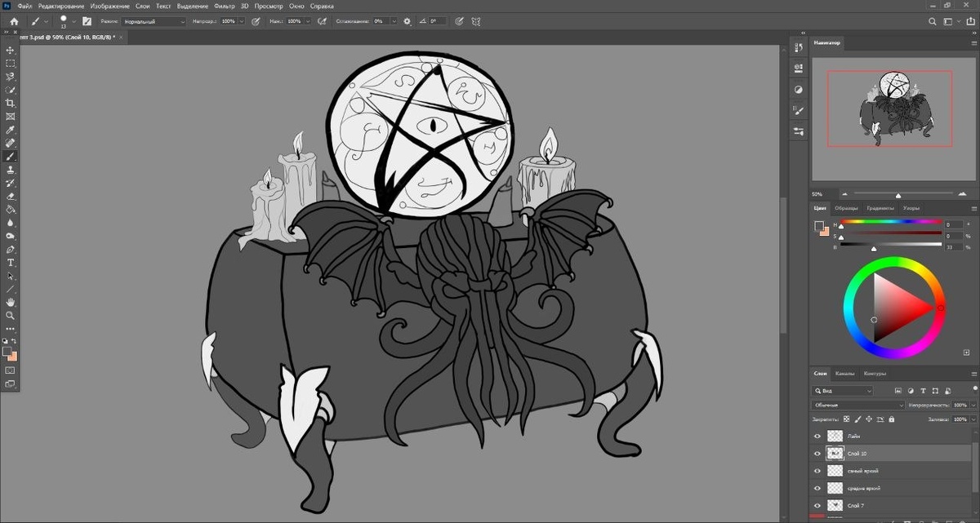
Task: Toggle lock image pixels brush icon
Action: [x=857, y=419]
